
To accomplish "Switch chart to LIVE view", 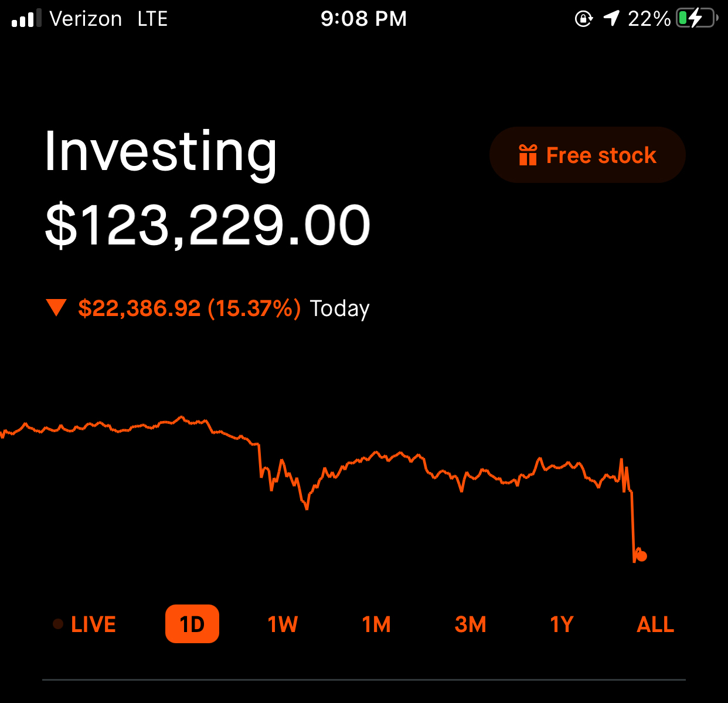I will 93,624.
